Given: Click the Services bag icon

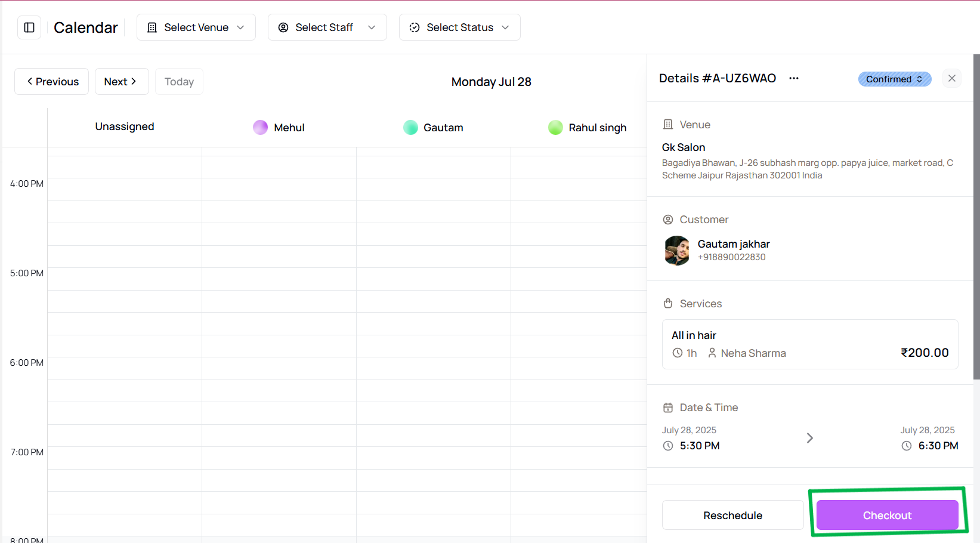Looking at the screenshot, I should click(668, 304).
